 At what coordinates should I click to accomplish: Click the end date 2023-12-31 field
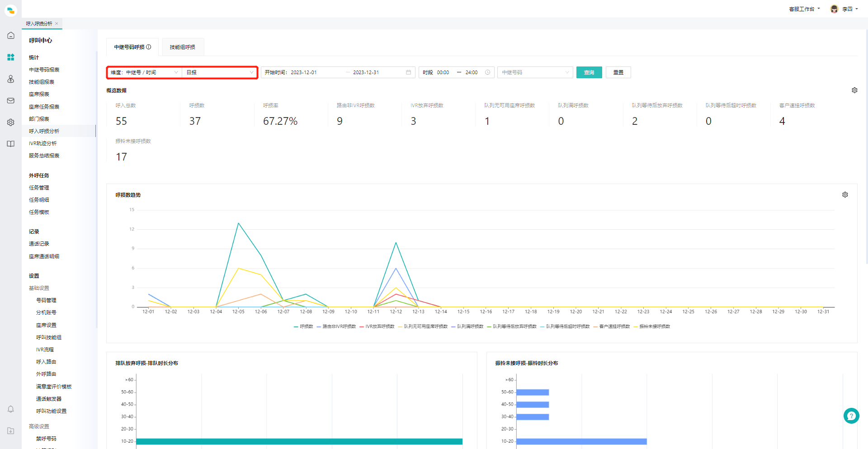click(x=366, y=72)
